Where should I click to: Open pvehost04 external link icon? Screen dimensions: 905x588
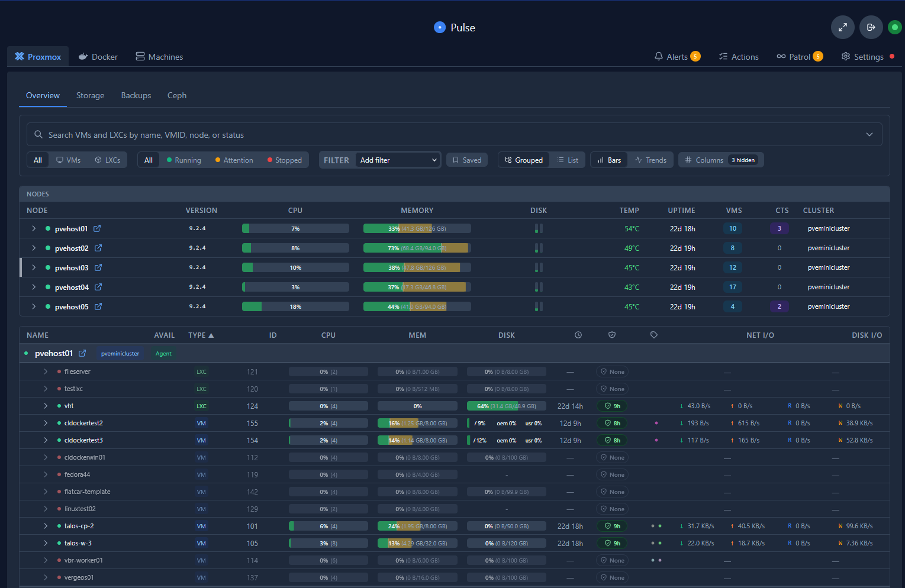click(x=98, y=287)
